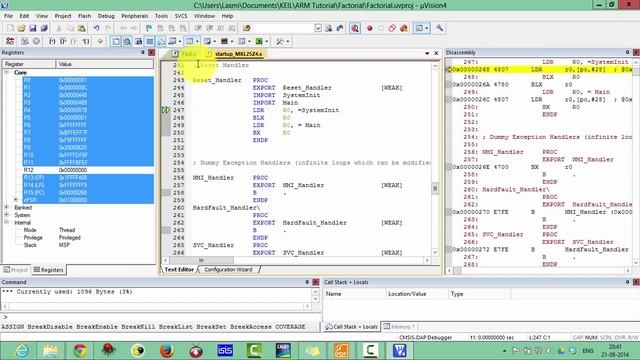This screenshot has width=640, height=360.
Task: Open the Peripherals menu
Action: point(134,16)
